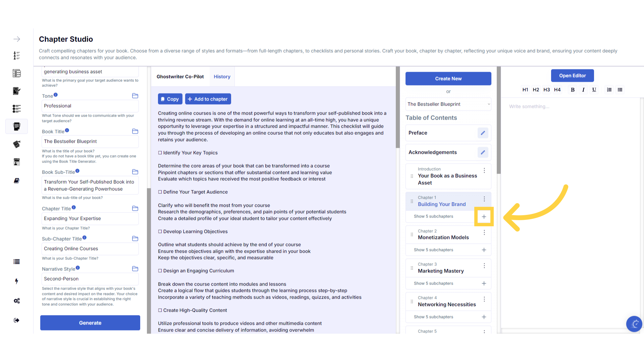Click the Add to chapter button

tap(208, 99)
